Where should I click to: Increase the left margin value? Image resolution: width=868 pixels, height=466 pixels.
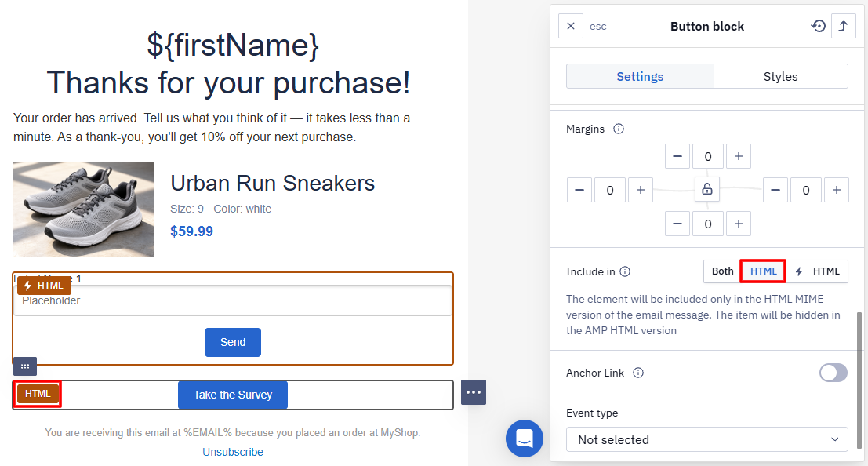click(641, 190)
